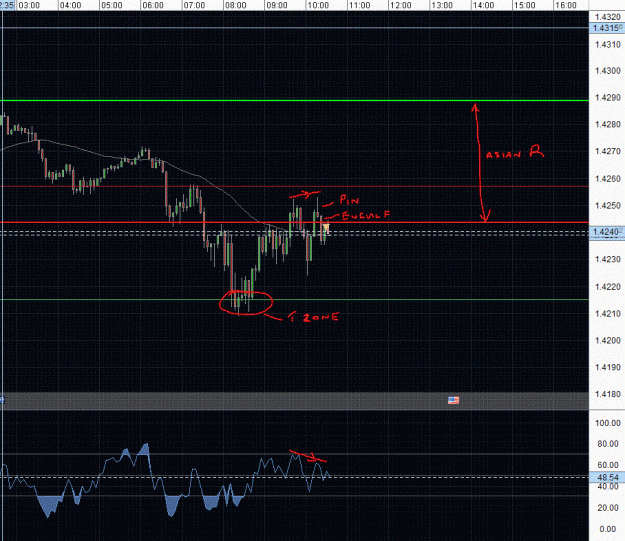Click the 16:00 time axis label

click(x=566, y=5)
